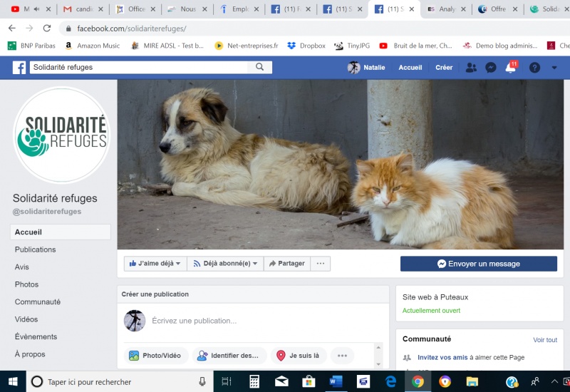Screen dimensions: 570x392
Task: Expand the "Déjà abonné(e)" dropdown
Action: click(225, 264)
